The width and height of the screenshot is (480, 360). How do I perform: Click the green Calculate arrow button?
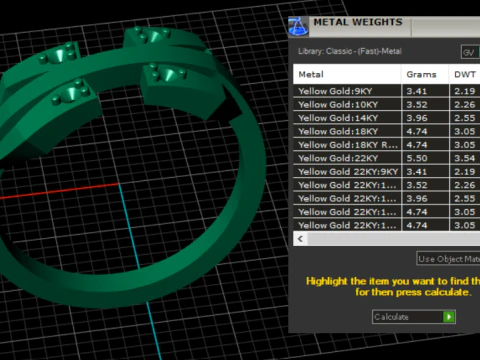pyautogui.click(x=449, y=317)
